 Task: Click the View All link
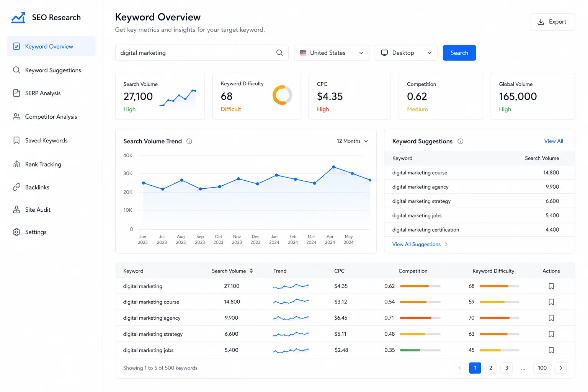pyautogui.click(x=554, y=141)
